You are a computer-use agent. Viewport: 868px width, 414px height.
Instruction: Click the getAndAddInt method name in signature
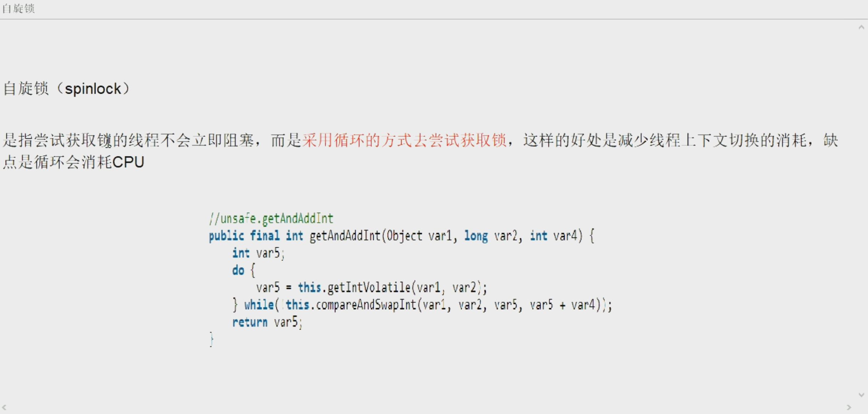click(345, 236)
